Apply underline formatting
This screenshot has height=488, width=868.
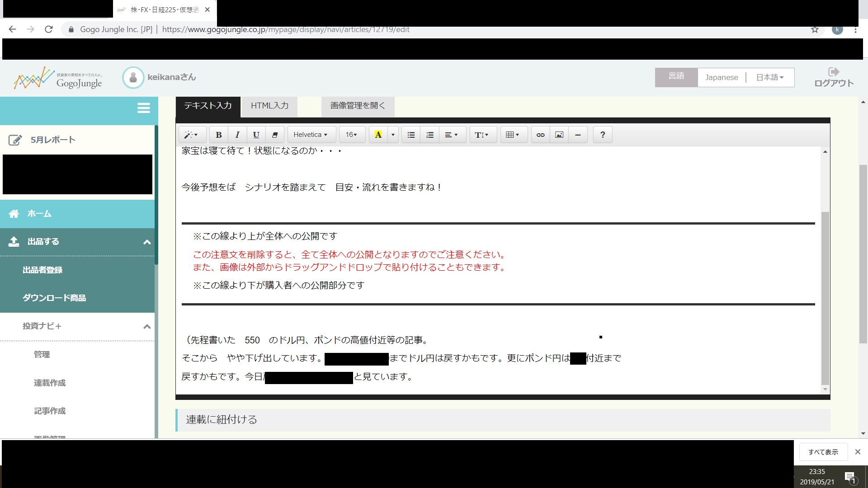(256, 135)
